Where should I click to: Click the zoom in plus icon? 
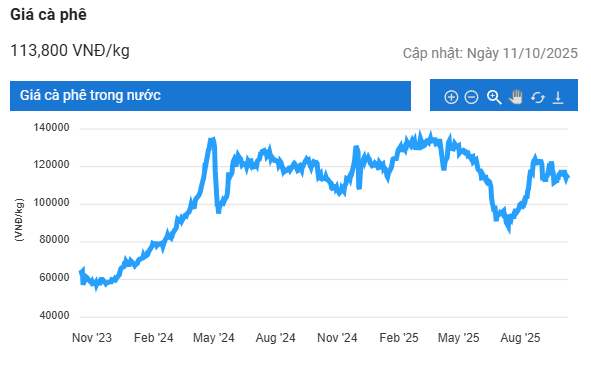point(451,97)
